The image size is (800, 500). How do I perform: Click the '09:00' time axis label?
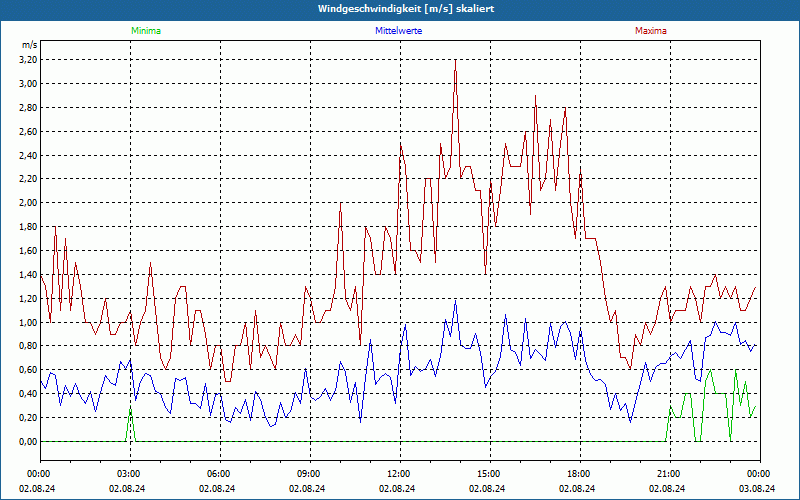[x=310, y=474]
